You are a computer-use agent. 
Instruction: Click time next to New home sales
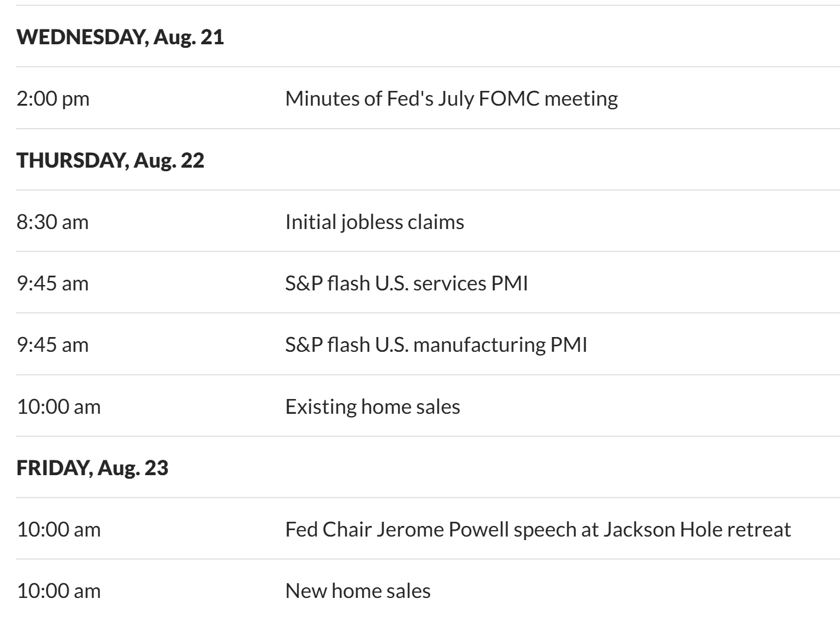pyautogui.click(x=58, y=591)
